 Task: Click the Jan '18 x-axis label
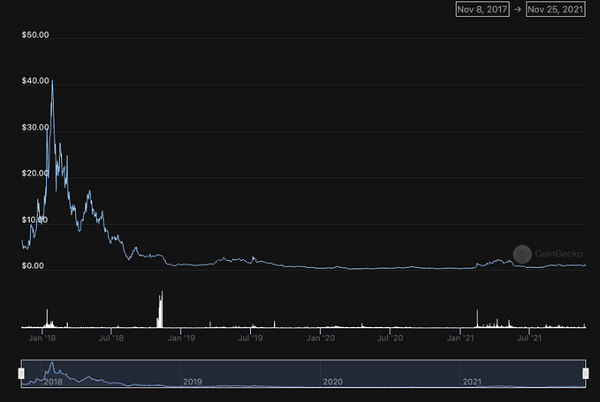[x=43, y=340]
